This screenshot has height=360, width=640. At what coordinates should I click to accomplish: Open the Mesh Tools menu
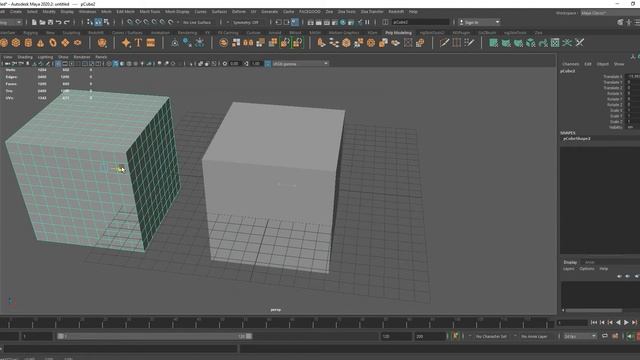(x=150, y=12)
